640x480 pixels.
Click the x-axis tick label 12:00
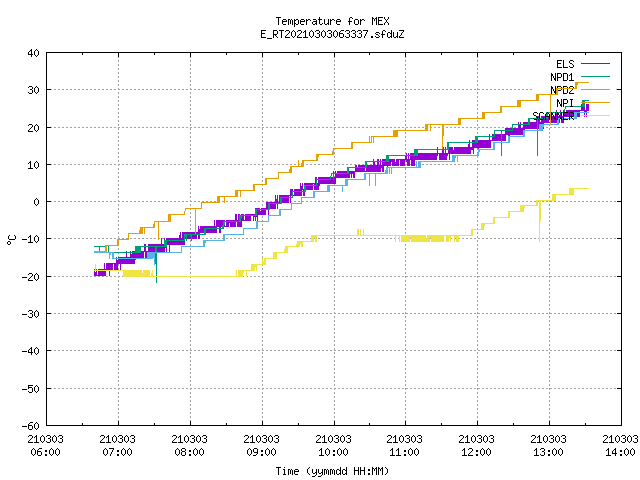[476, 452]
